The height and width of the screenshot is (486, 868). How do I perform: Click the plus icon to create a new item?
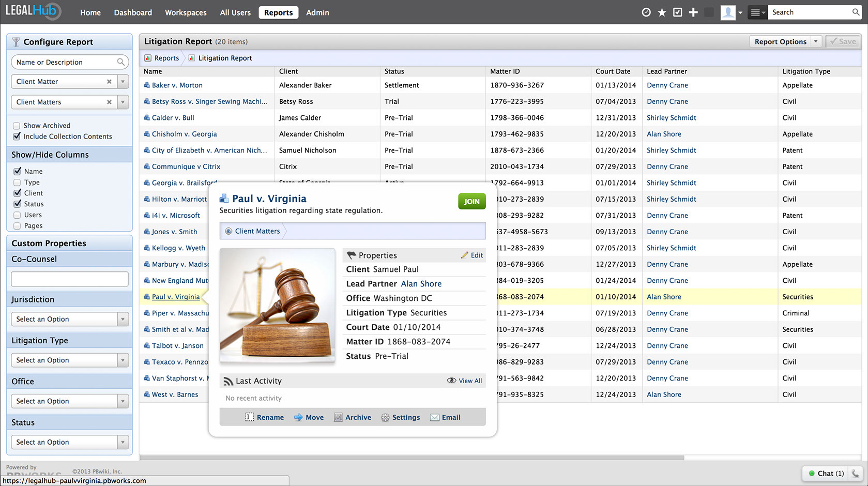[x=693, y=12]
